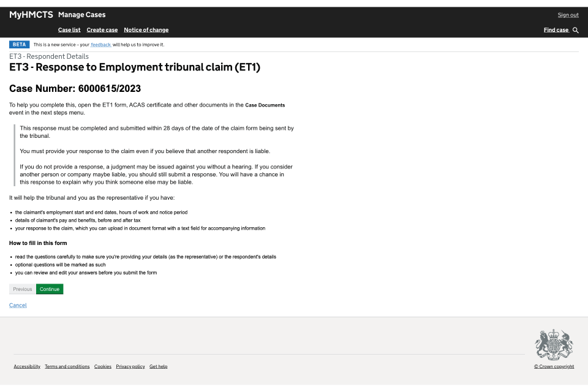This screenshot has width=588, height=392.
Task: Click Get help in footer
Action: (158, 366)
